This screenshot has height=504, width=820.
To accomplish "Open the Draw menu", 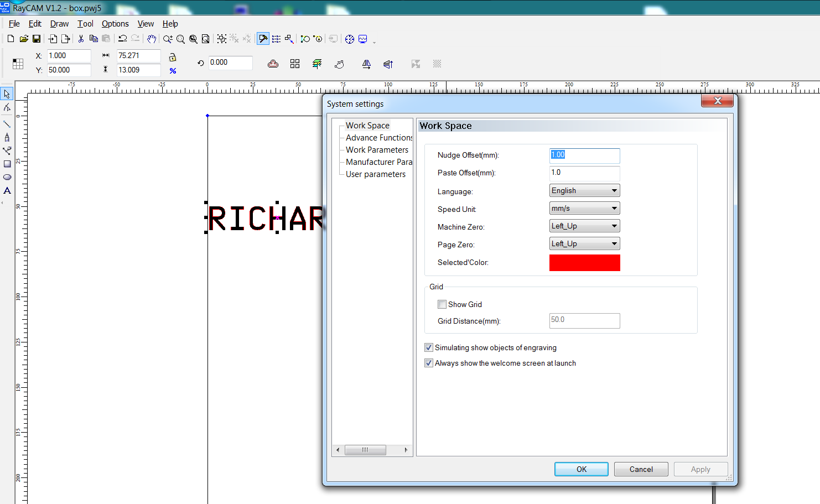I will (x=59, y=24).
